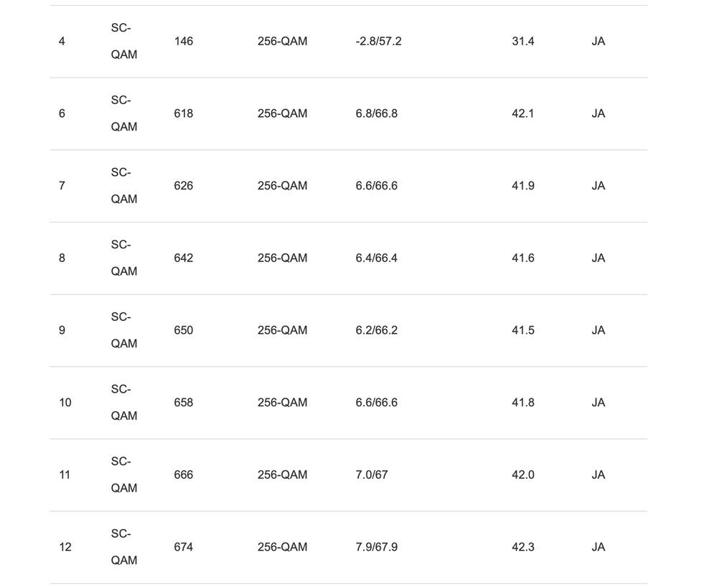Viewport: 717px width, 588px height.
Task: Select the 6.4/66.4 power value
Action: 376,258
